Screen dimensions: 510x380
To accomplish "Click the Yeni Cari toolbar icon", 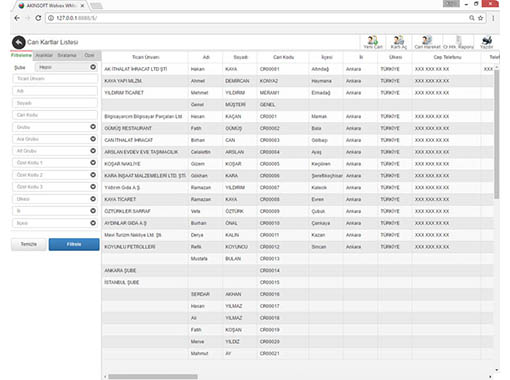I will (373, 42).
